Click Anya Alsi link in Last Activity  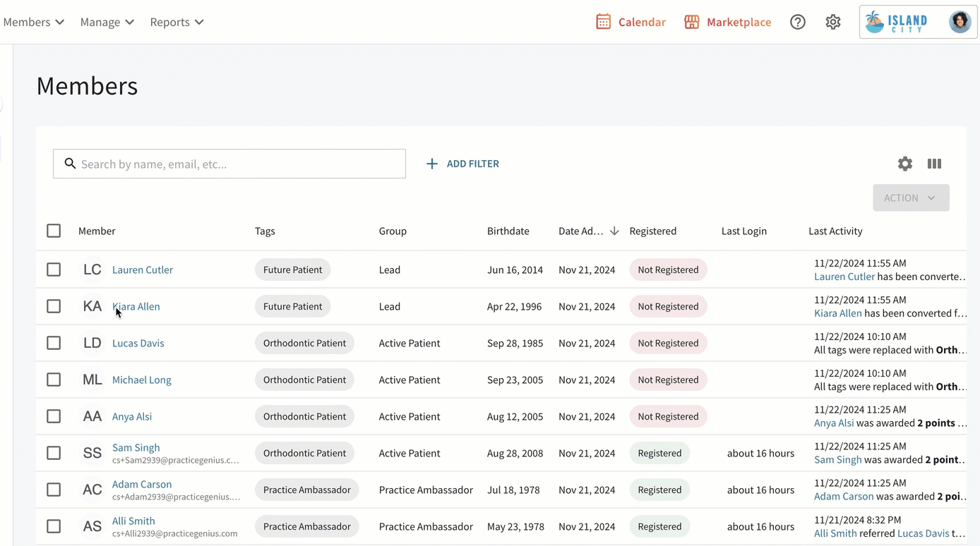click(834, 423)
